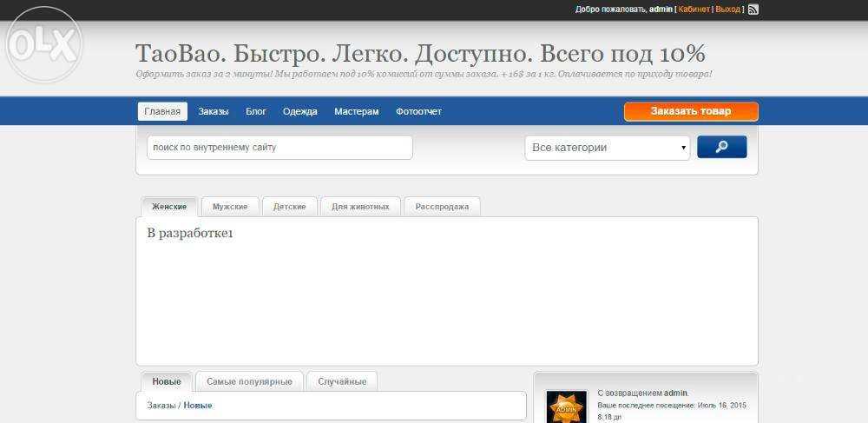
Task: Open the Кабинет link
Action: pyautogui.click(x=694, y=10)
